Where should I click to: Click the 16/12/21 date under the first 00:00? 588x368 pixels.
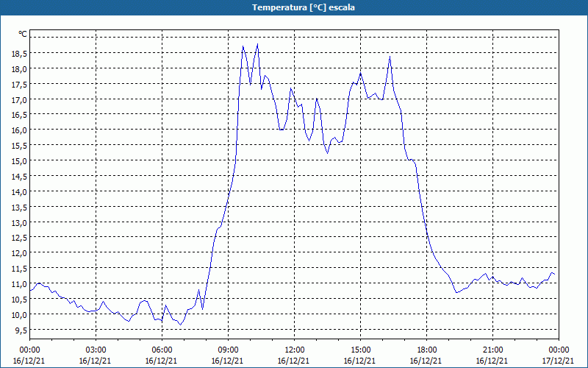click(x=29, y=361)
